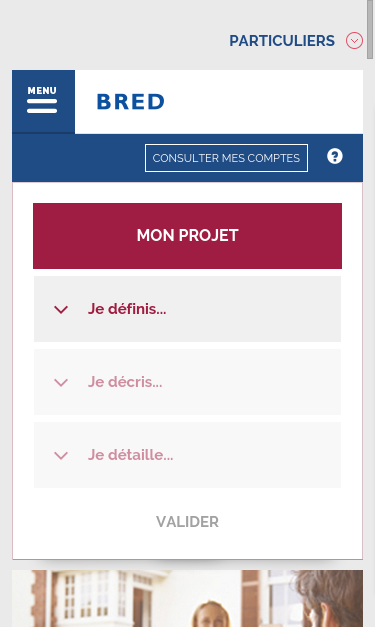Click the CONSULTER MES COMPTES button
This screenshot has width=375, height=627.
click(226, 158)
